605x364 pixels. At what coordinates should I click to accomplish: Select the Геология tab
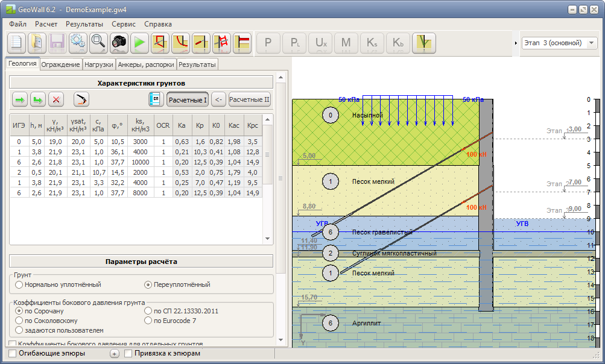[22, 63]
